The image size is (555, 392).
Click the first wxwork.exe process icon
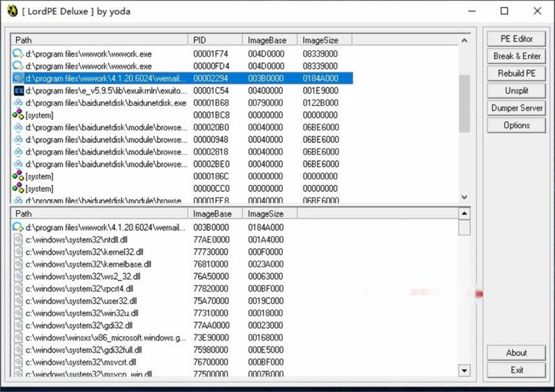(18, 54)
